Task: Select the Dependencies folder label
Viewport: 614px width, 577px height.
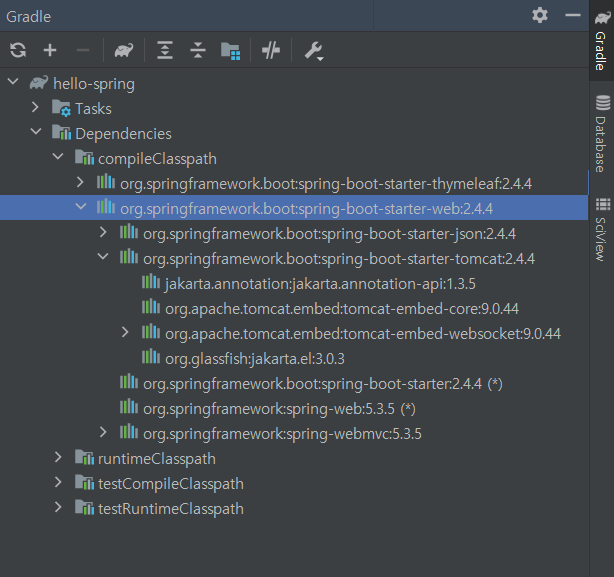Action: [123, 134]
